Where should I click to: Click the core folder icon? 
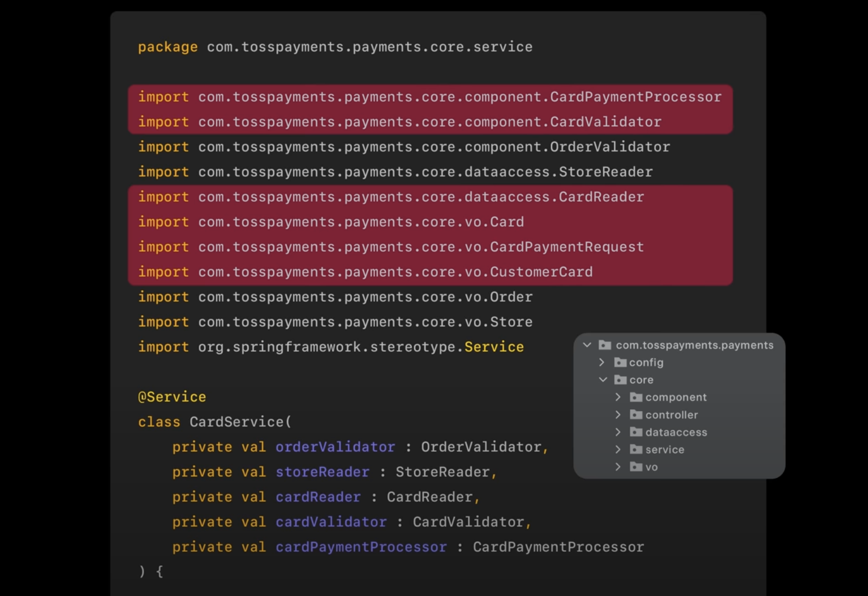(x=620, y=380)
